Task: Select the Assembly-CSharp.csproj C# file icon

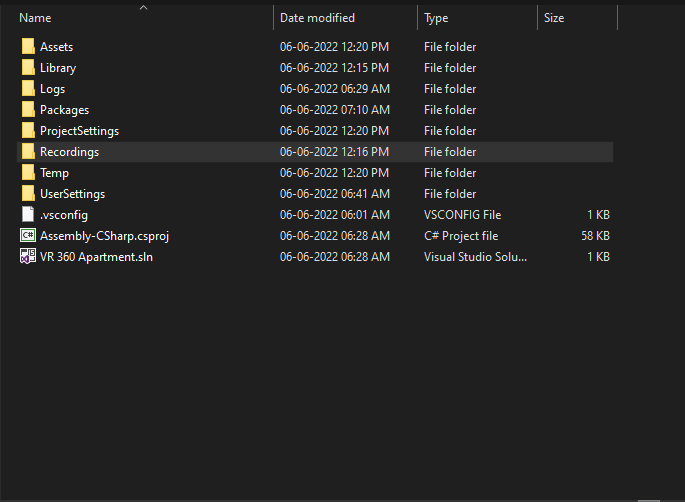Action: [28, 235]
